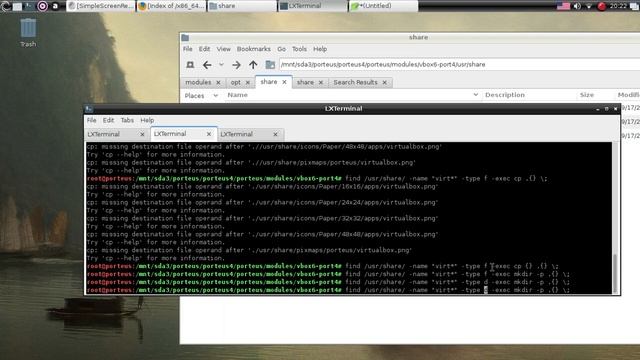The image size is (640, 360).
Task: Go forward with the right arrow icon
Action: (236, 64)
